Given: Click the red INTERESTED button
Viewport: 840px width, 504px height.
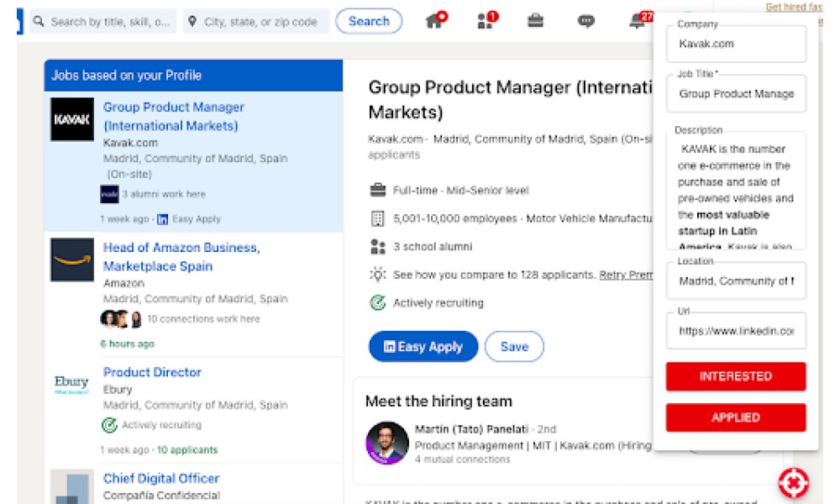Looking at the screenshot, I should coord(736,376).
